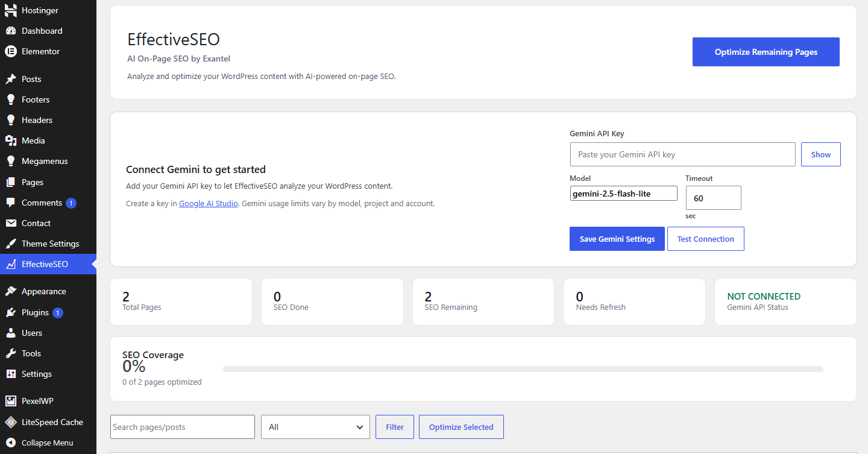Save the Gemini settings

pyautogui.click(x=617, y=239)
